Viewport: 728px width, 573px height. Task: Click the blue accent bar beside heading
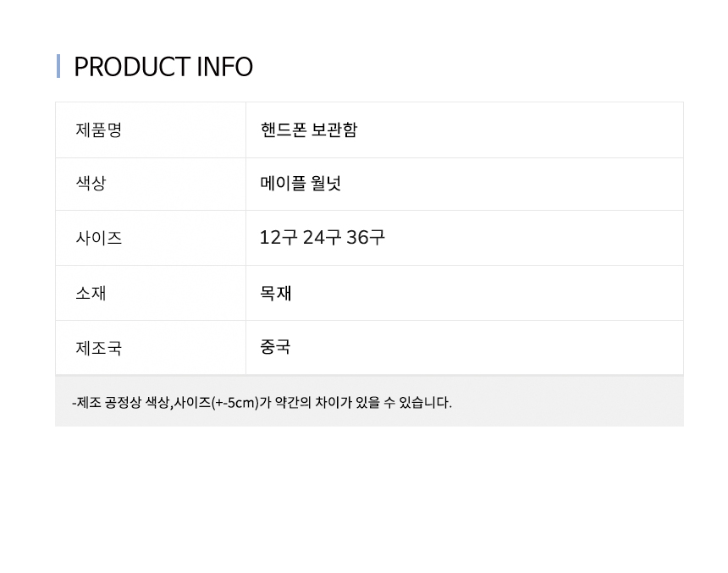[58, 66]
